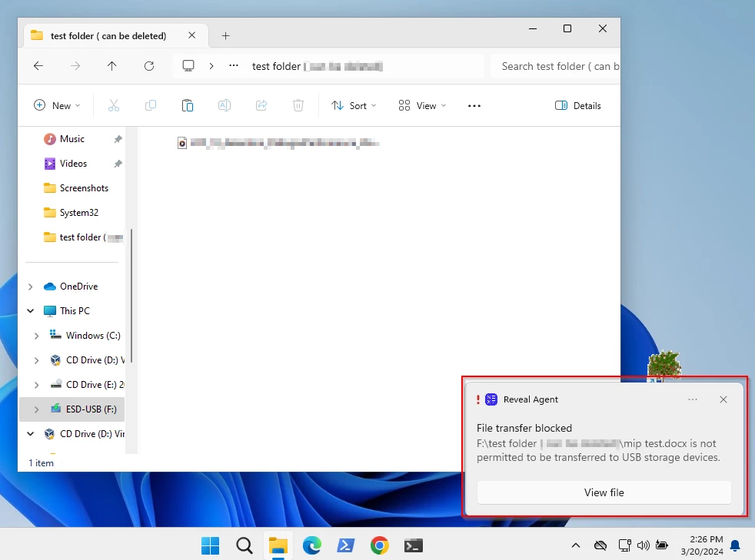Open Videos in quick access
755x560 pixels.
coord(73,164)
